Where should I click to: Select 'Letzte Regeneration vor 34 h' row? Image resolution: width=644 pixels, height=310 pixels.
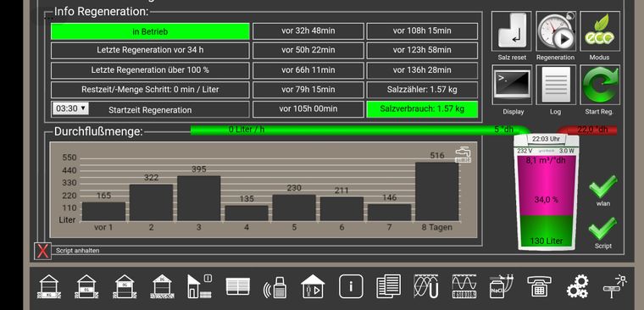(150, 50)
